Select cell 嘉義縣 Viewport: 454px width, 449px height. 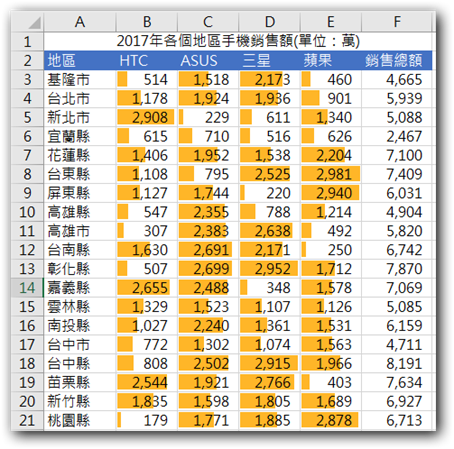(80, 288)
